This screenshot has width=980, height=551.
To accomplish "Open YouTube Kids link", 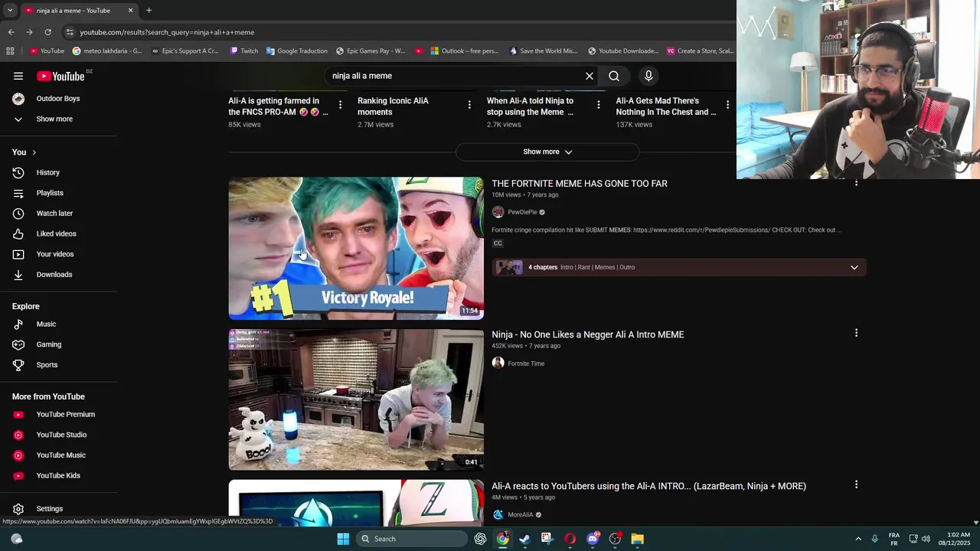I will click(x=58, y=475).
